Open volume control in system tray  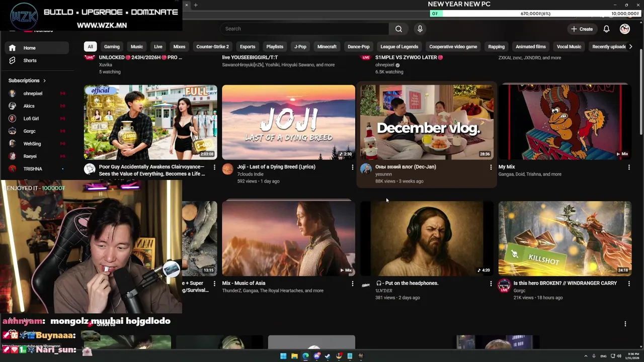click(x=619, y=356)
